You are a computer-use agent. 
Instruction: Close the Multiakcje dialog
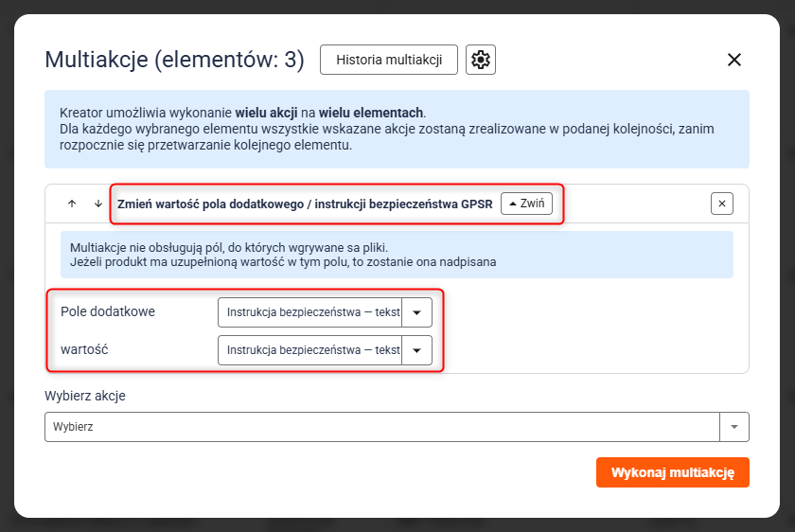pos(733,60)
